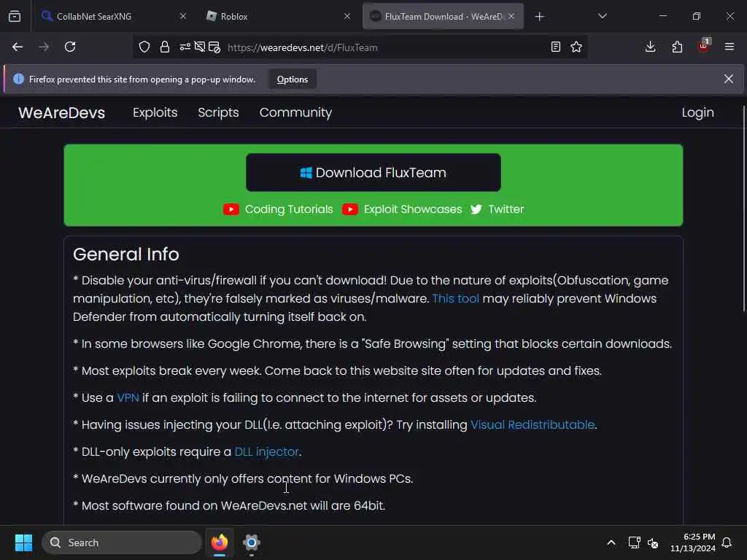This screenshot has width=747, height=560.
Task: Open the notification bell icon
Action: tap(727, 542)
